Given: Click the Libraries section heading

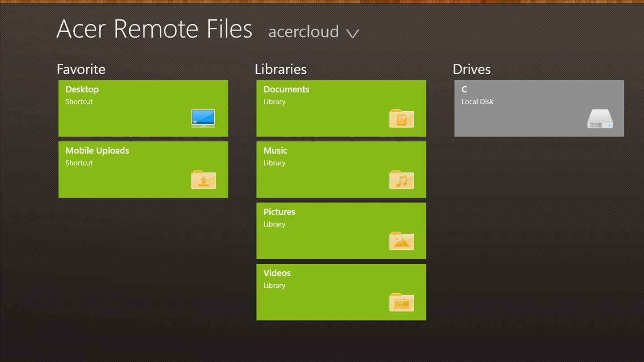Looking at the screenshot, I should (x=280, y=69).
